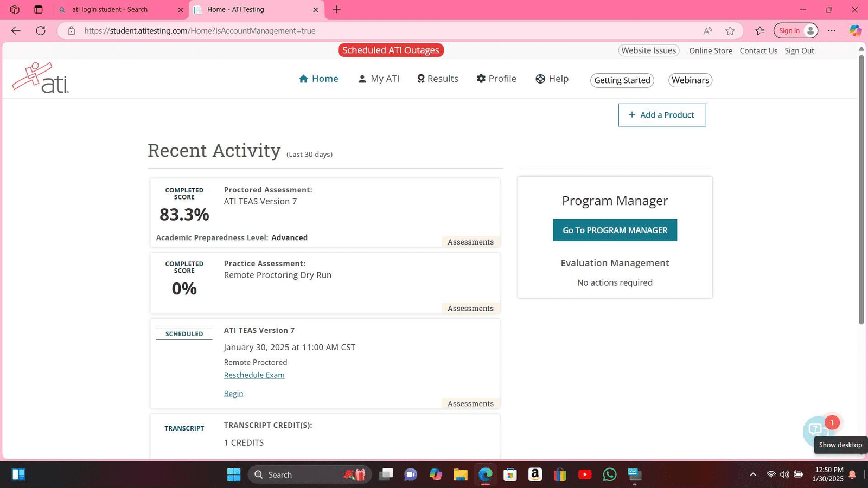This screenshot has height=488, width=868.
Task: Show hidden system tray icons
Action: click(x=753, y=474)
